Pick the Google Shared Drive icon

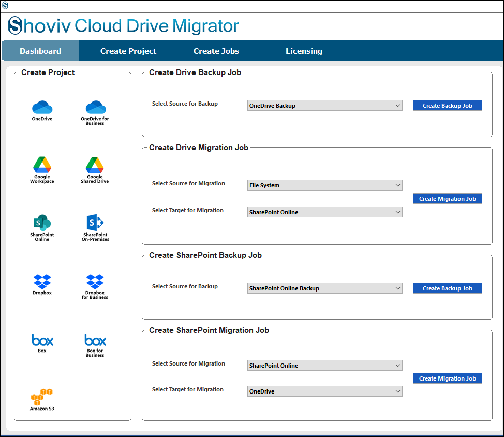(x=95, y=170)
